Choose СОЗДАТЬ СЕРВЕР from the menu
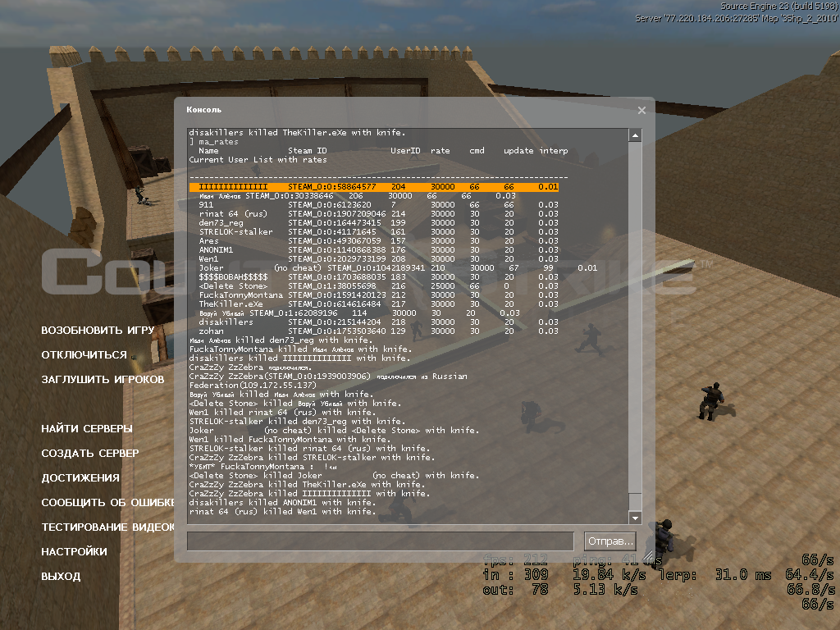The image size is (840, 630). click(90, 453)
